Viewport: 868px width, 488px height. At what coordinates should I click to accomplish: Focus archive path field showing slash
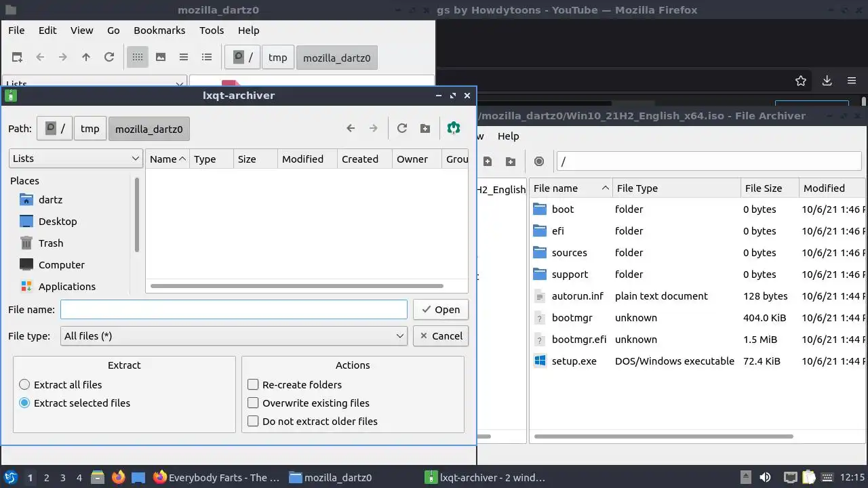coord(709,161)
